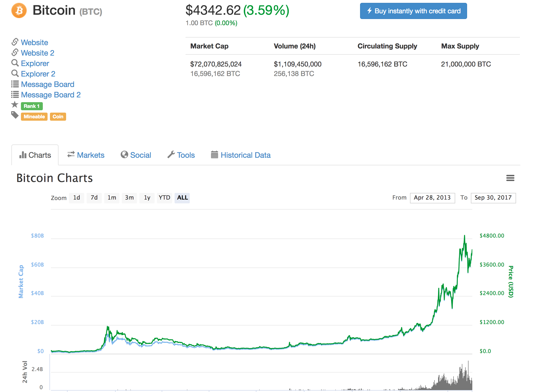This screenshot has height=392, width=537.
Task: Set chart zoom to 7d
Action: [x=94, y=198]
